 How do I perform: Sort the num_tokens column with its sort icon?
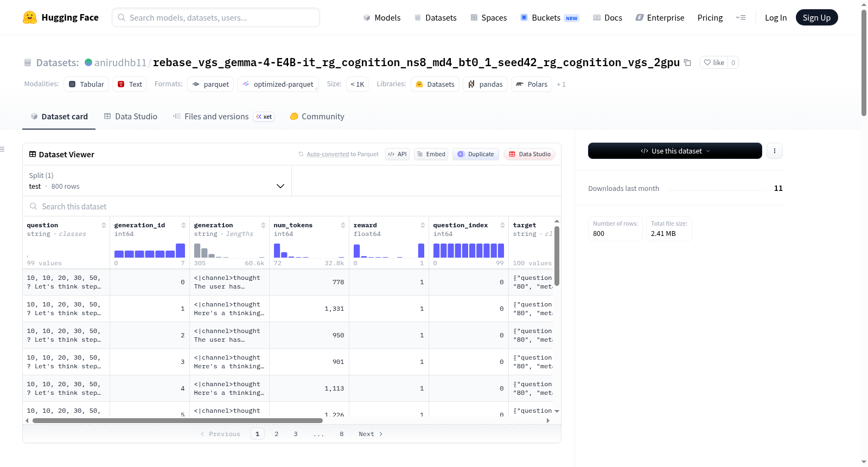[343, 225]
